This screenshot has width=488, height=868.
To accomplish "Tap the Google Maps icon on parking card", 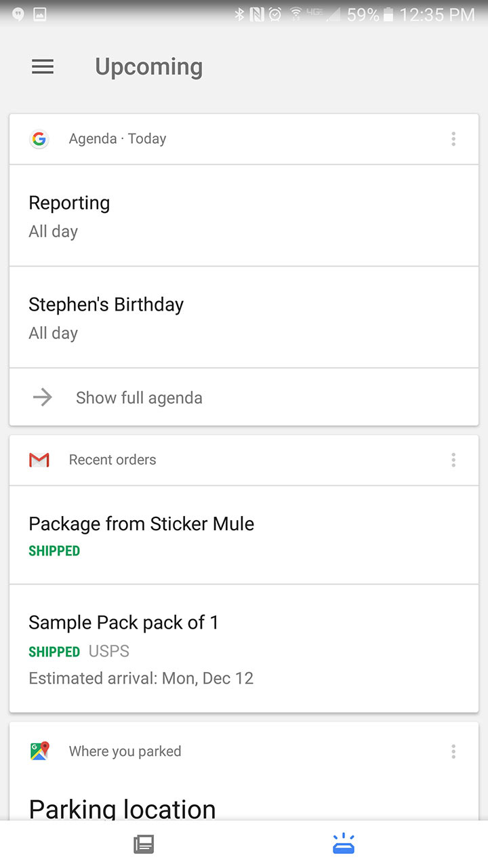I will [x=39, y=751].
